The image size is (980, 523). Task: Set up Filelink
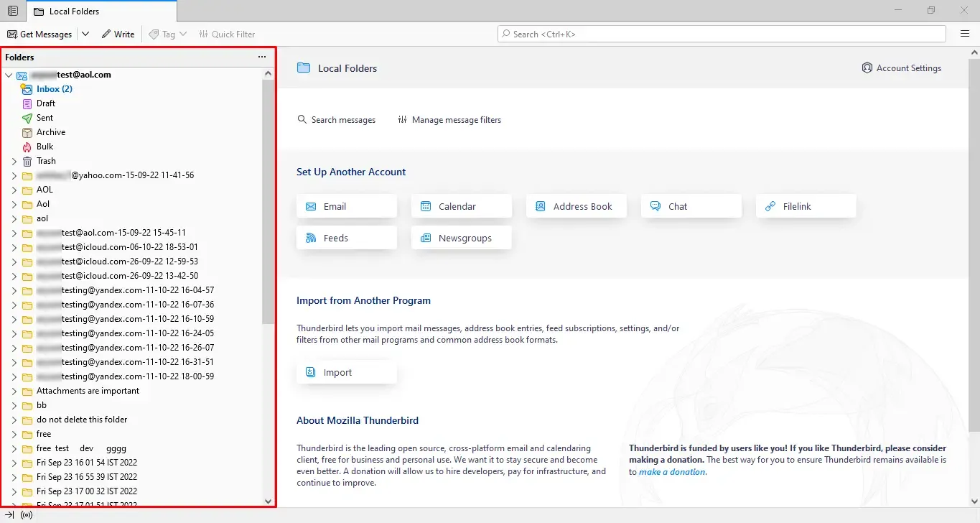pyautogui.click(x=806, y=206)
